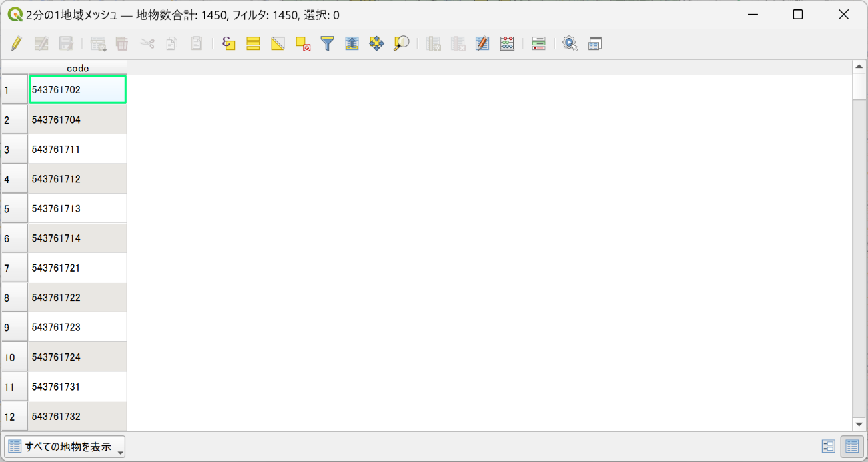Switch to form view
Image resolution: width=868 pixels, height=462 pixels.
(829, 447)
